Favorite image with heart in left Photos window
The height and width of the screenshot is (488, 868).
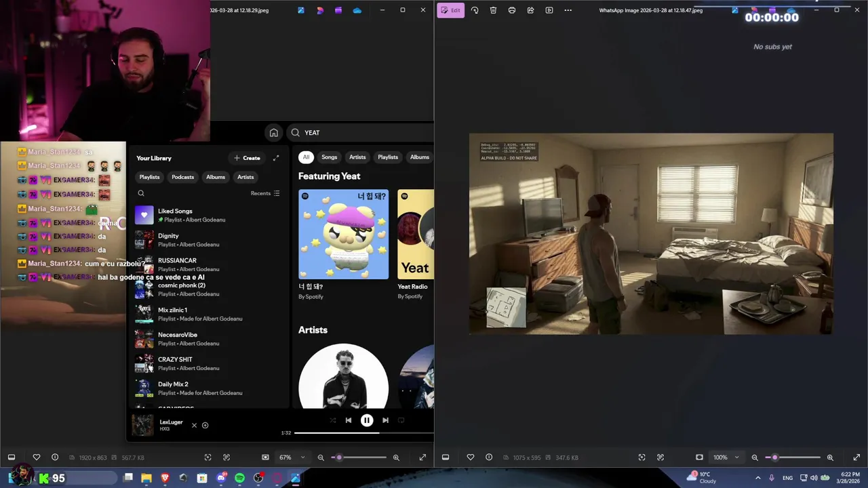[x=37, y=457]
